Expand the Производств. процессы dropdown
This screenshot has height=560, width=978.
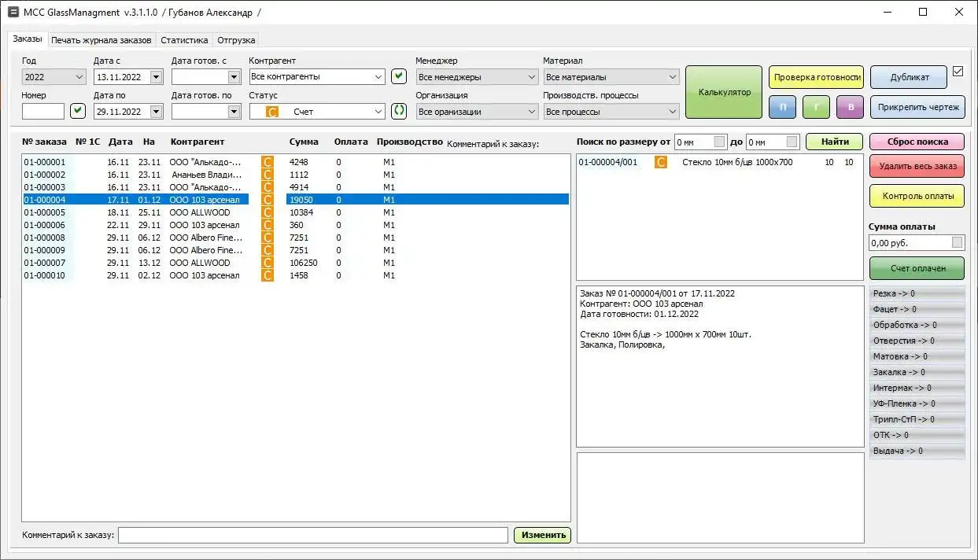671,111
